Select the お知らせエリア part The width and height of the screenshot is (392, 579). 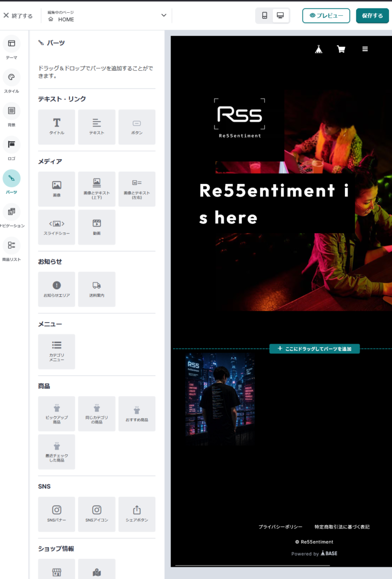(56, 289)
